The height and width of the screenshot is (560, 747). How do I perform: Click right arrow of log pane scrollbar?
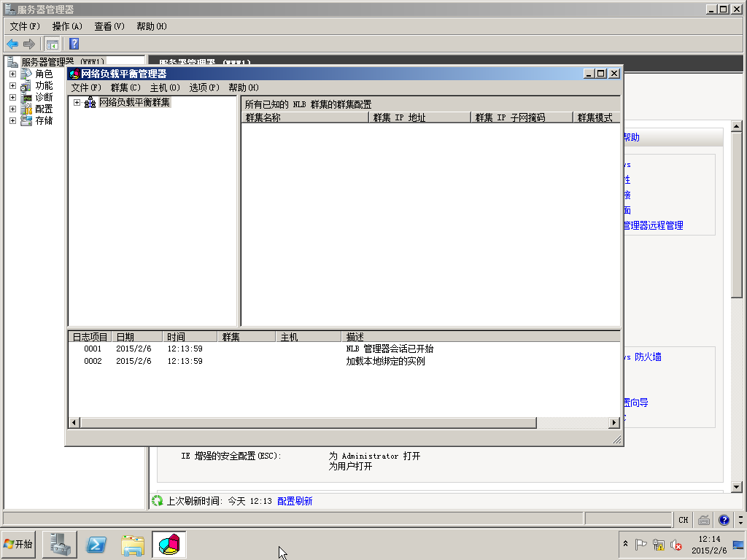[x=614, y=422]
